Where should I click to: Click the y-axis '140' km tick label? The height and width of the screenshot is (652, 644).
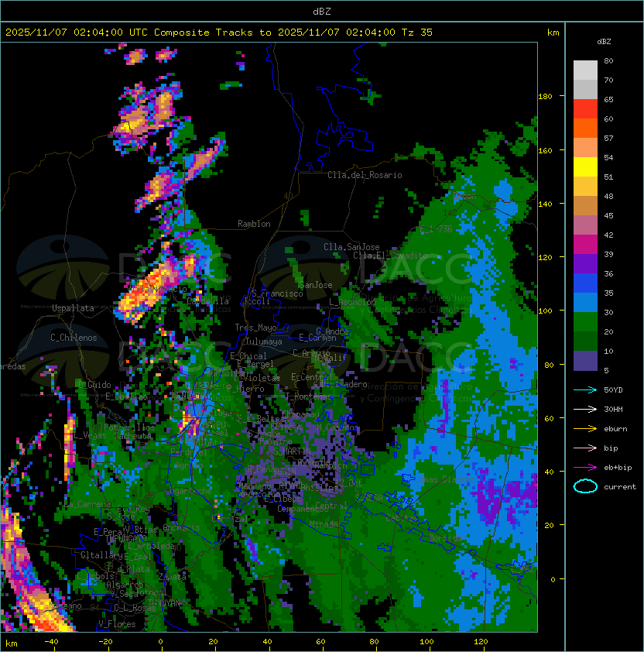(545, 204)
